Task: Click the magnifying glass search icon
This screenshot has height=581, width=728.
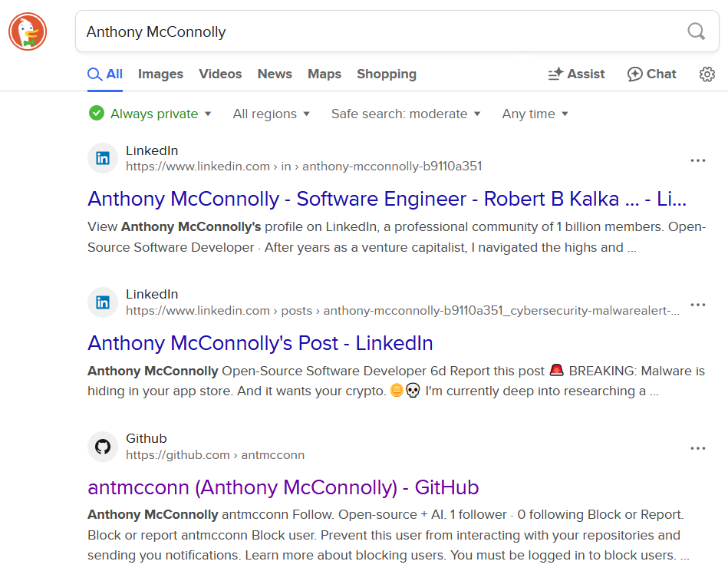Action: [x=696, y=31]
